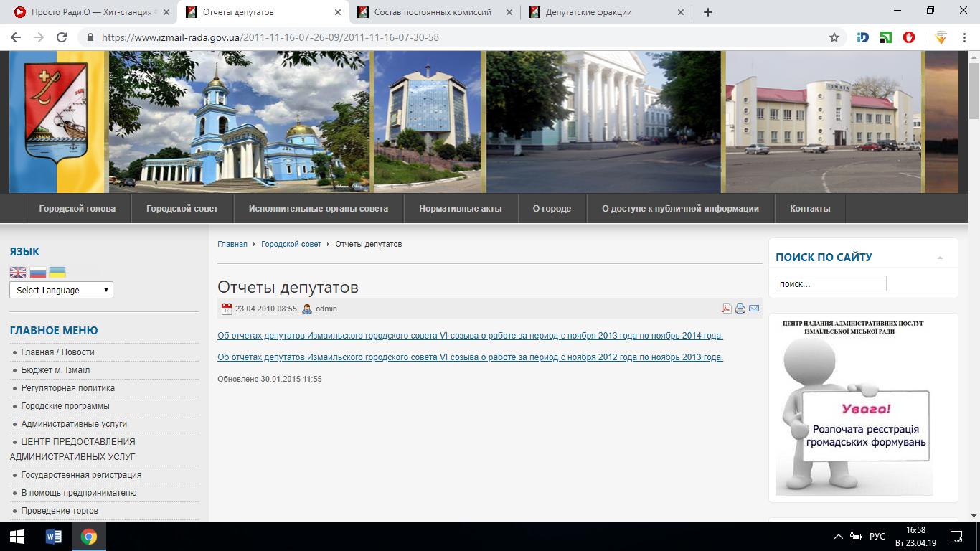
Task: Open the orange funnel extension icon
Action: [941, 37]
